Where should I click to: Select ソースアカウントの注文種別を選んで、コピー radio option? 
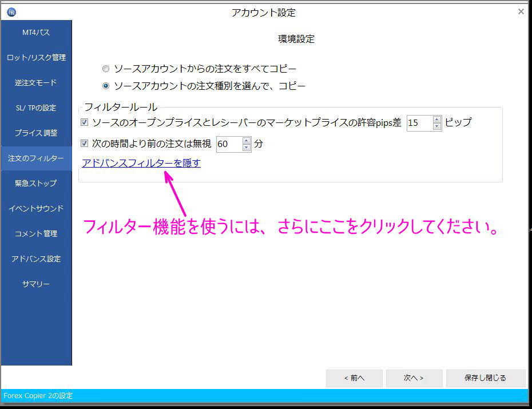coord(105,86)
